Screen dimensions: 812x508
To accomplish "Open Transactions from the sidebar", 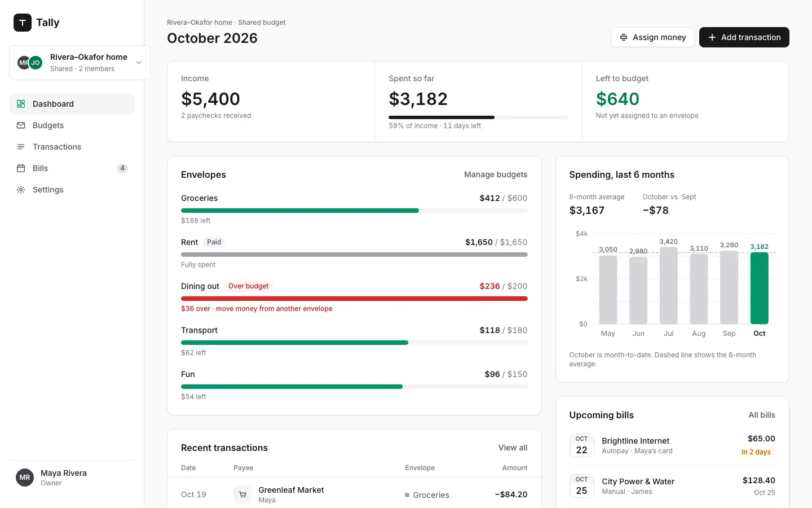I will 72,147.
